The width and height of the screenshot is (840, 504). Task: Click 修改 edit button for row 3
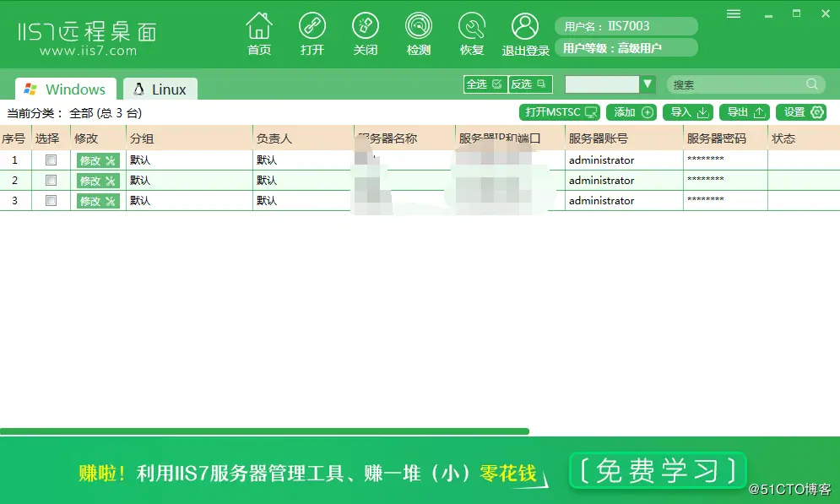(x=97, y=201)
